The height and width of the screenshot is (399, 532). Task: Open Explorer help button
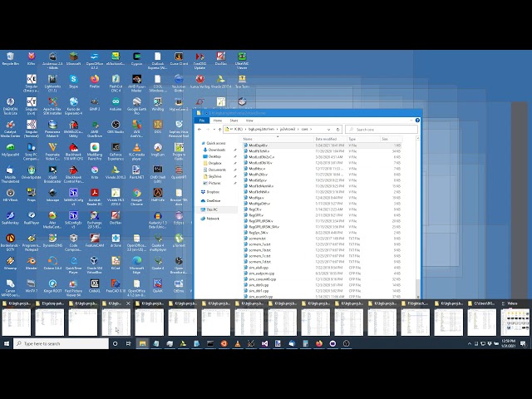coord(417,120)
